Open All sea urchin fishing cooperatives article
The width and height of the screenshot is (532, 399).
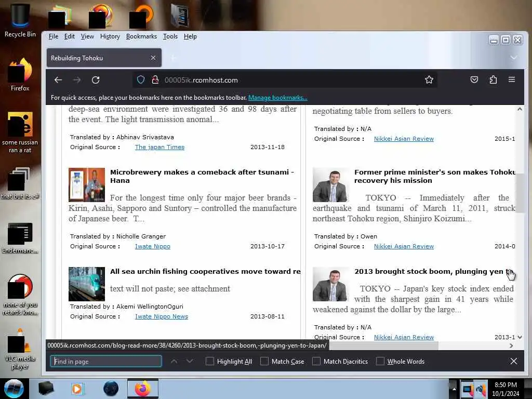[x=205, y=271]
